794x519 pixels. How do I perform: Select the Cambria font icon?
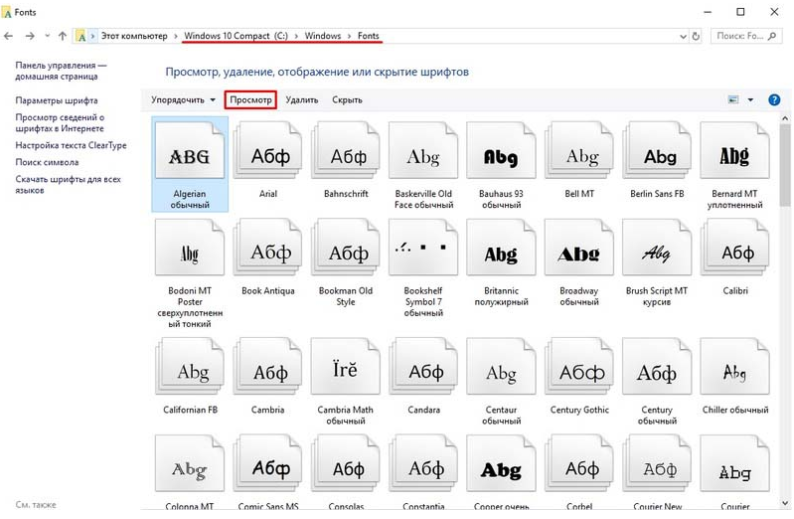(x=268, y=367)
